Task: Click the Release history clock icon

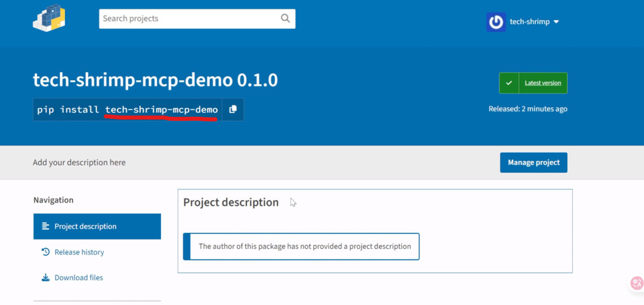Action: 45,252
